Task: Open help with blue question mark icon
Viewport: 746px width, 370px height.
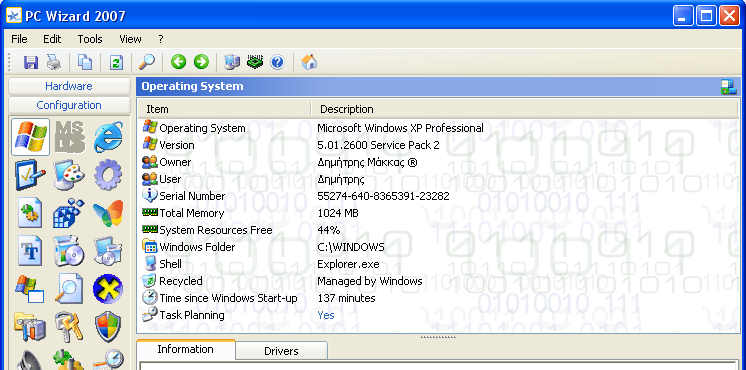Action: [277, 62]
